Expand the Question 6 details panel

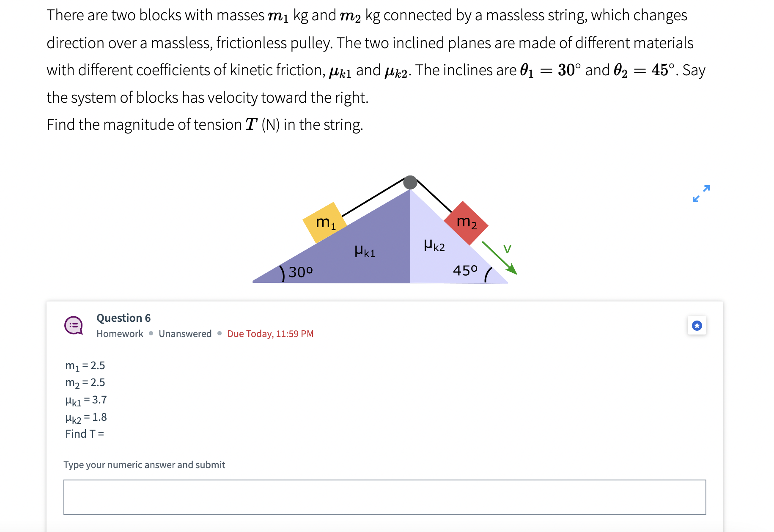[124, 318]
